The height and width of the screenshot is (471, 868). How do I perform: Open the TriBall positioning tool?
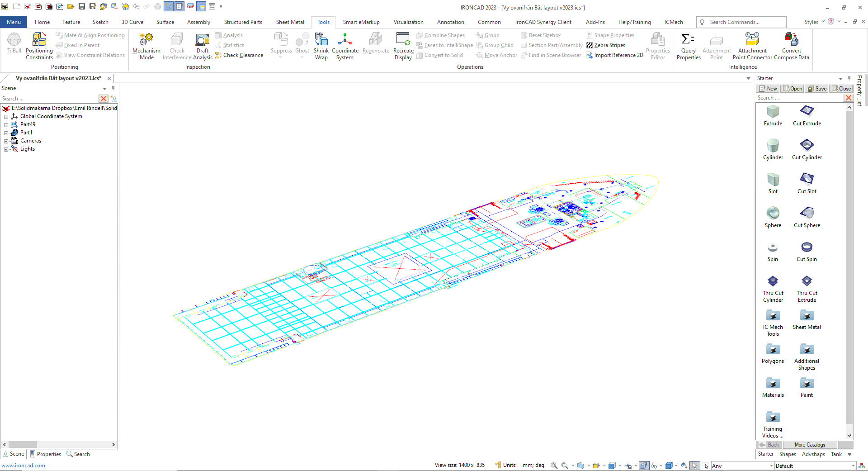(14, 44)
